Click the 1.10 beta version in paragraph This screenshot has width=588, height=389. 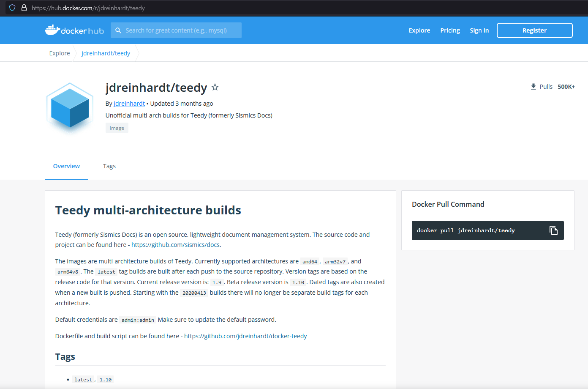pos(298,282)
